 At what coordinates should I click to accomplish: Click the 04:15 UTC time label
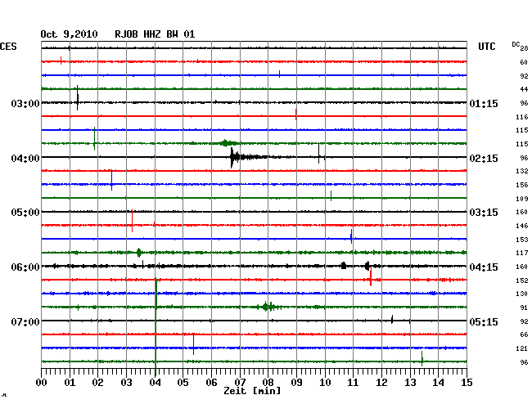[484, 267]
